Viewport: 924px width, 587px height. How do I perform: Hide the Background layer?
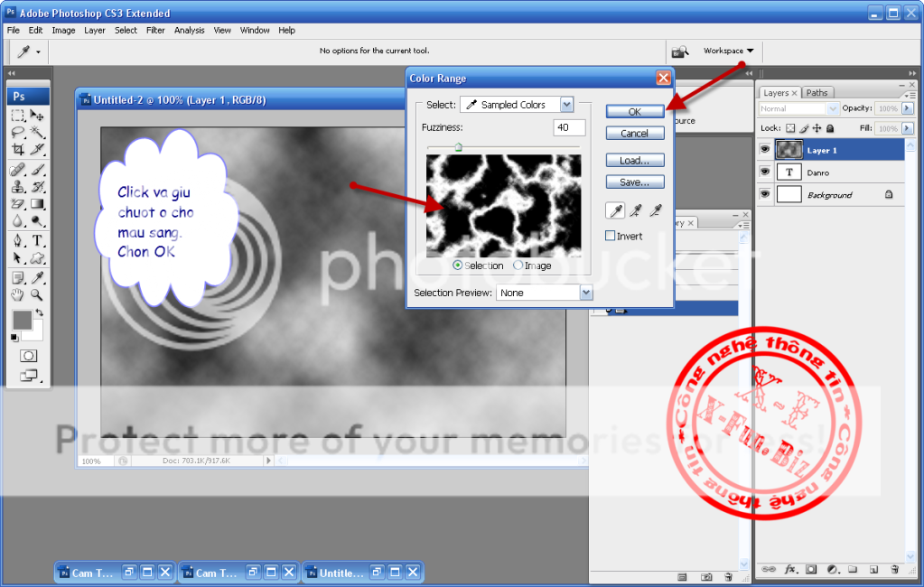click(765, 194)
